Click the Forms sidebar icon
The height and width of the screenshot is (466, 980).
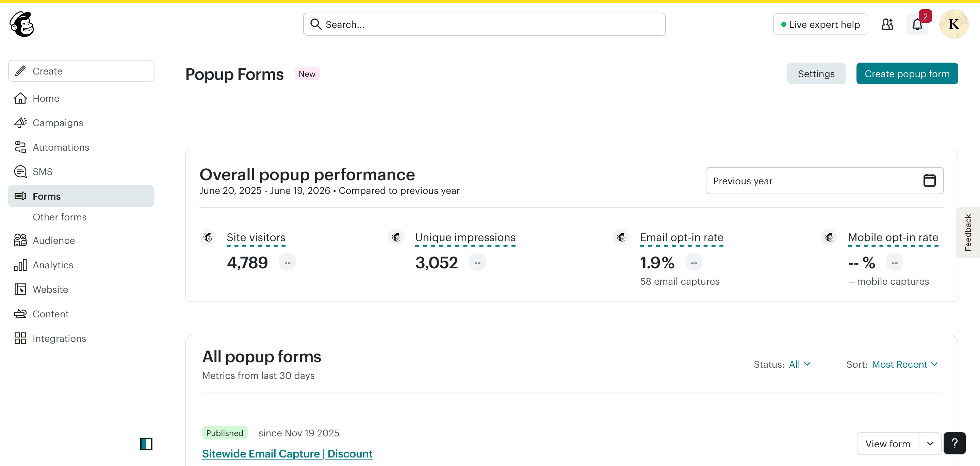[x=20, y=196]
